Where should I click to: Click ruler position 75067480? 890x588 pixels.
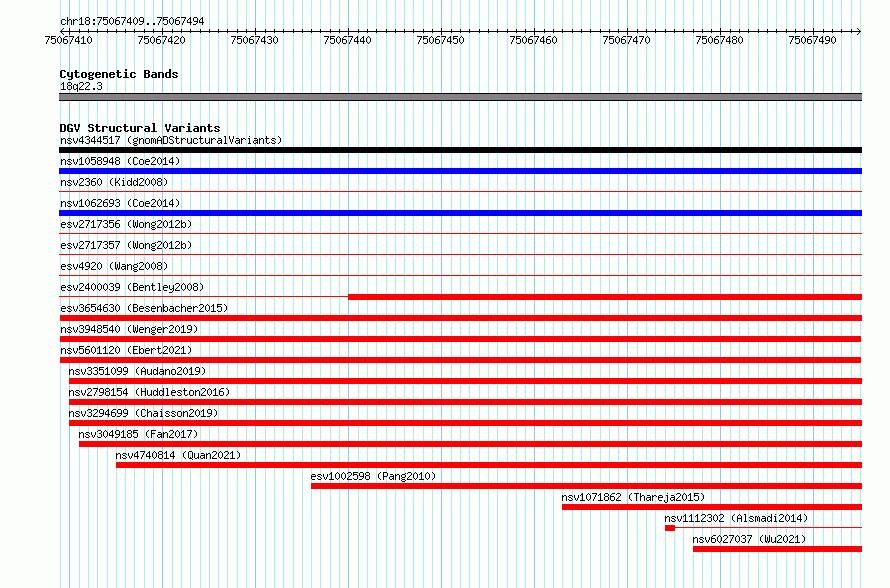[x=719, y=40]
